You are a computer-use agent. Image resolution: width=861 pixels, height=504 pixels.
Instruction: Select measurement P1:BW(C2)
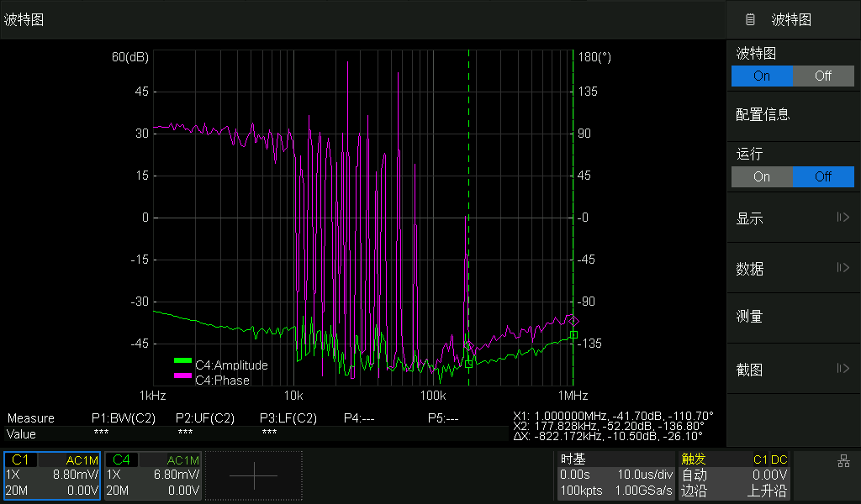point(124,418)
